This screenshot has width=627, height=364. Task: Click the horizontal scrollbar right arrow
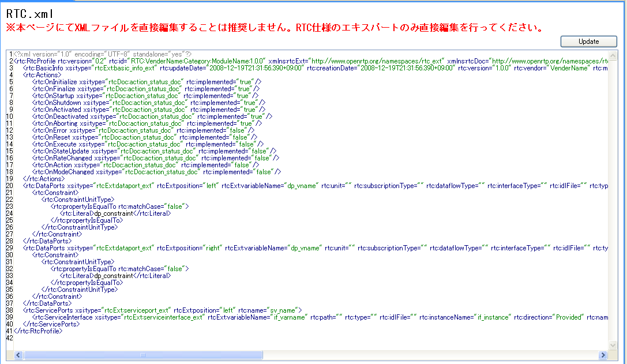tap(603, 355)
